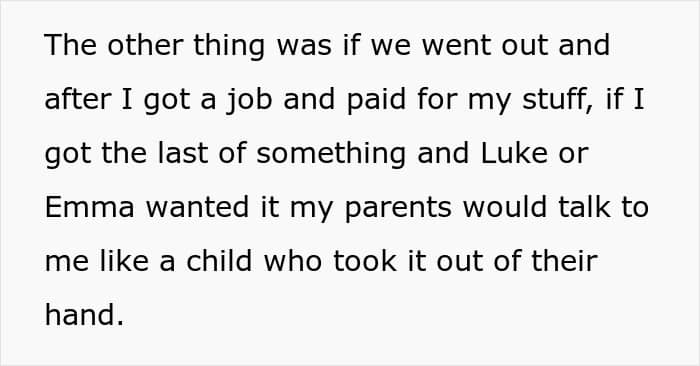This screenshot has width=700, height=366.
Task: Click on the word 'thing'
Action: [x=229, y=46]
